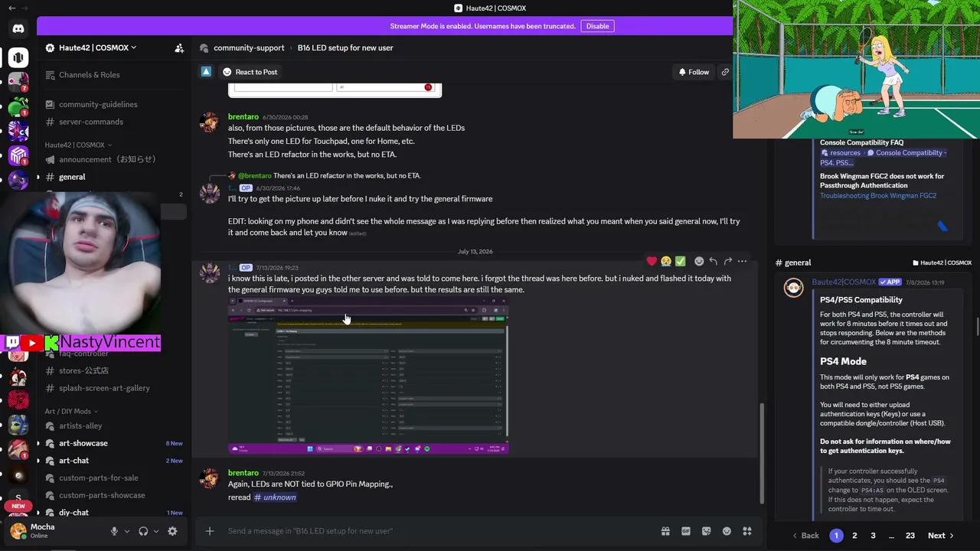Open the sticker picker

706,531
